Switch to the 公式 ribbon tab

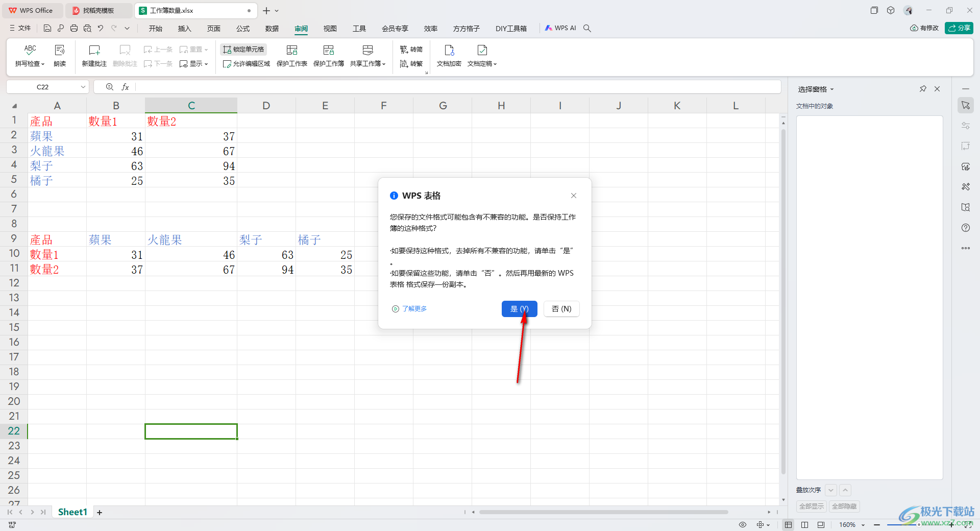pos(243,29)
